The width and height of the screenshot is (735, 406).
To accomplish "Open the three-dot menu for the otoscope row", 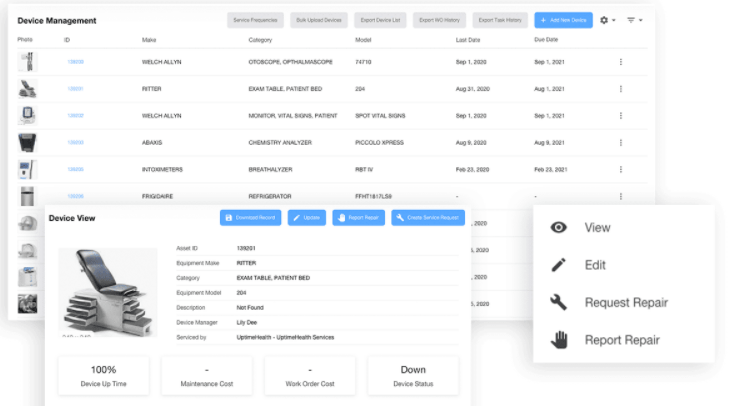I will 620,62.
